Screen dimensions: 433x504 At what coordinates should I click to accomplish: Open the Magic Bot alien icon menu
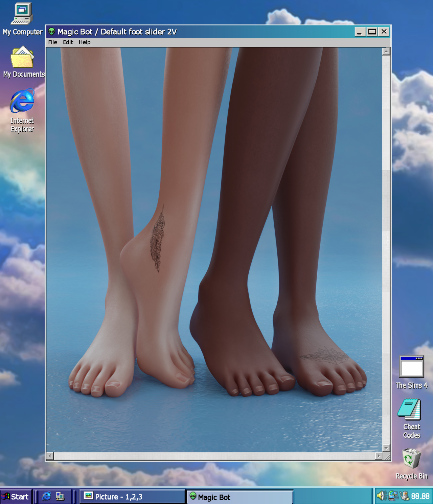point(51,31)
